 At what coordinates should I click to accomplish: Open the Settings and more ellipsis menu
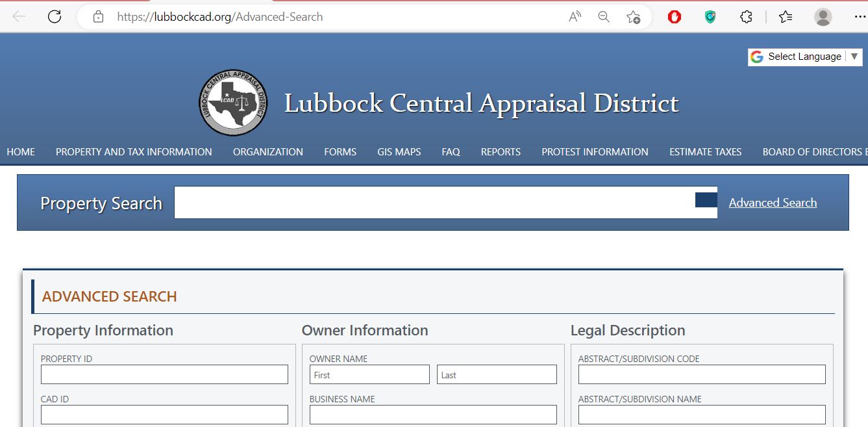coord(860,18)
